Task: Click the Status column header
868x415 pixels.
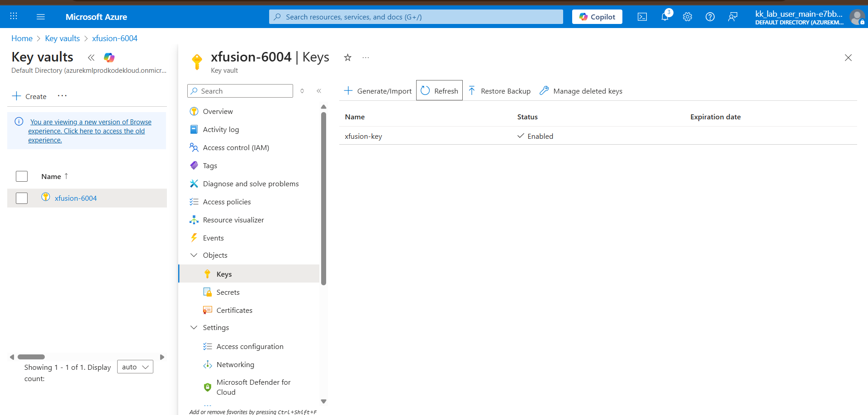Action: (x=527, y=117)
